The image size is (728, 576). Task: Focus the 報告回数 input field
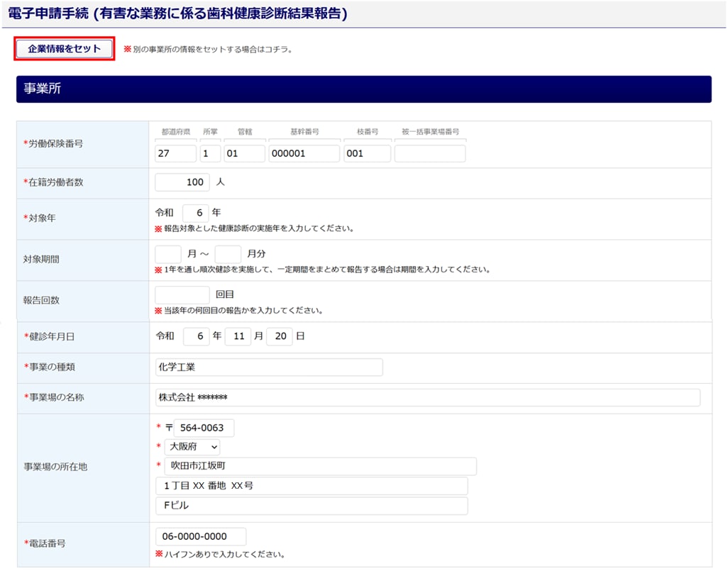tap(182, 295)
